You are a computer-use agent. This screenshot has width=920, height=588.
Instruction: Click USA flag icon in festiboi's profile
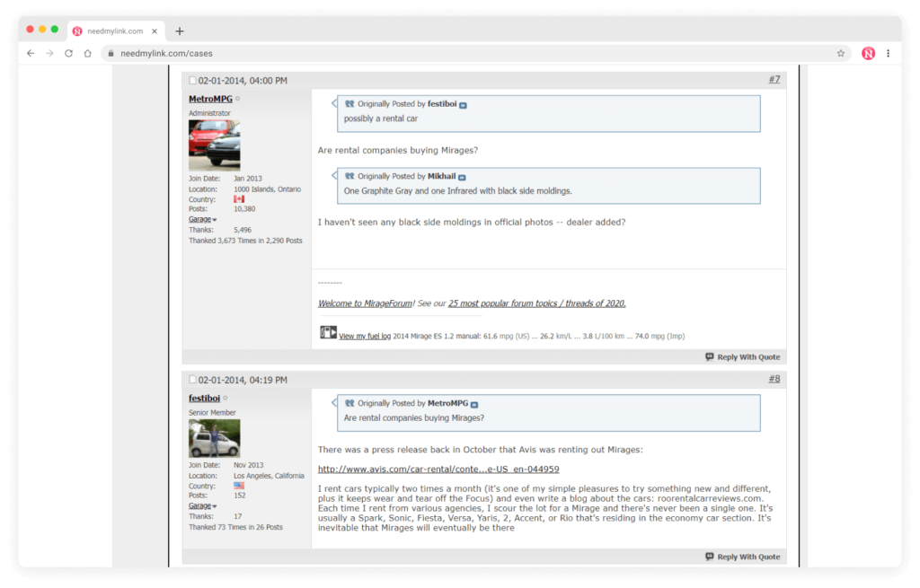pyautogui.click(x=237, y=486)
